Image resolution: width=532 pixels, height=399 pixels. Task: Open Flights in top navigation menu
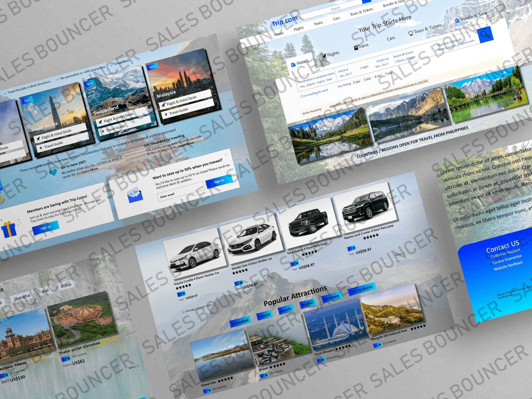(299, 29)
